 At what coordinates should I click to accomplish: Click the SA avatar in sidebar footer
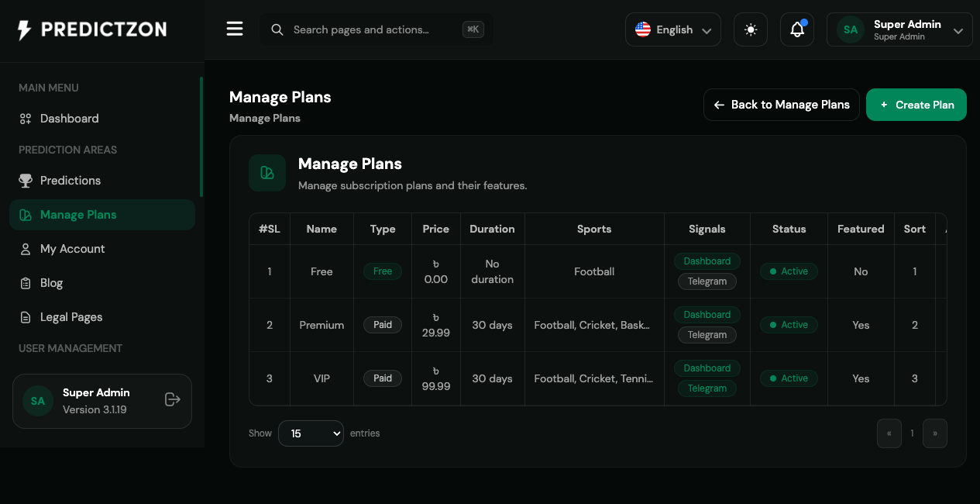click(38, 401)
